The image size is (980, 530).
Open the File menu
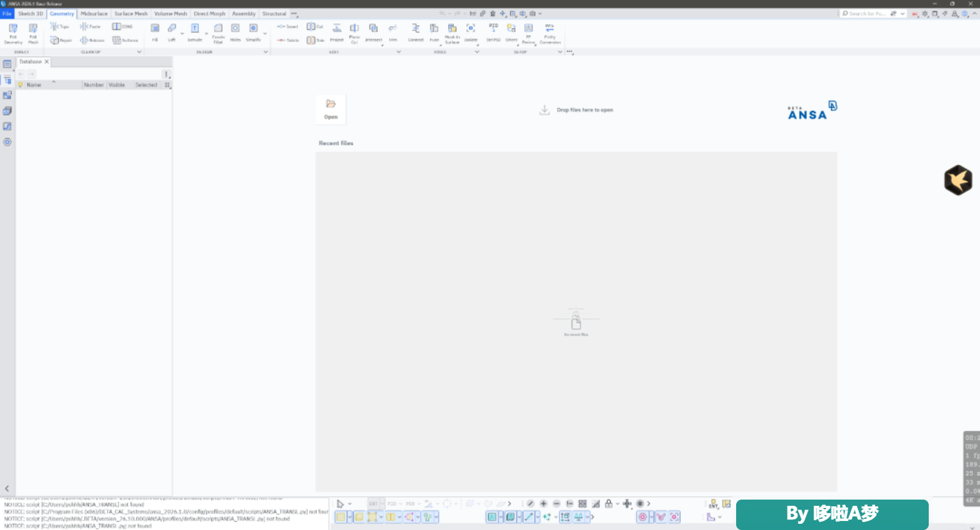click(x=7, y=14)
